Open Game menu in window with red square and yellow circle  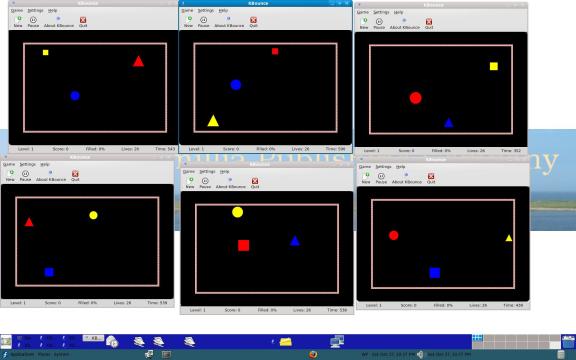tap(189, 172)
